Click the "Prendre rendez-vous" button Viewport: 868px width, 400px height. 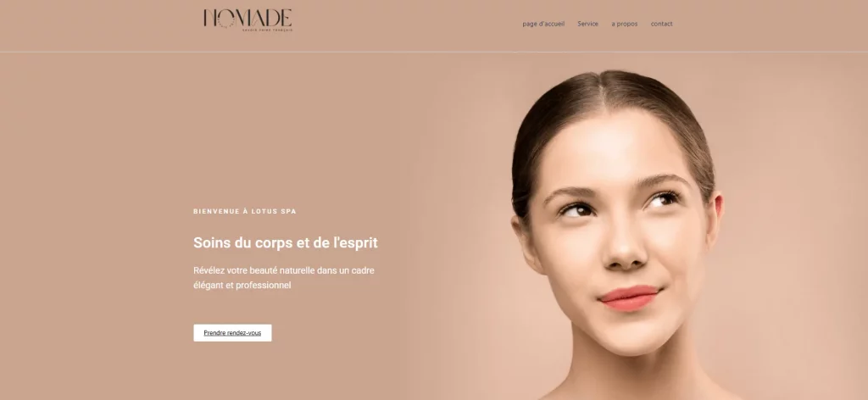point(232,333)
